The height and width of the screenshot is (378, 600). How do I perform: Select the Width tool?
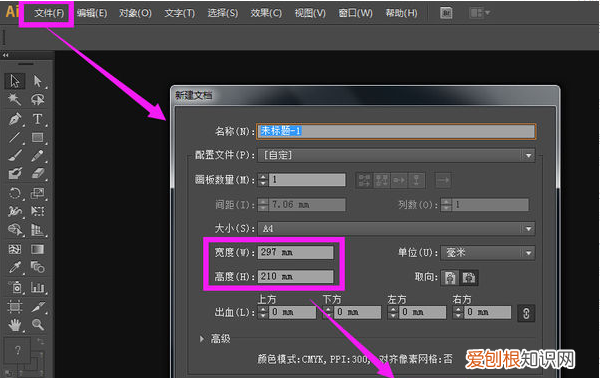15,211
